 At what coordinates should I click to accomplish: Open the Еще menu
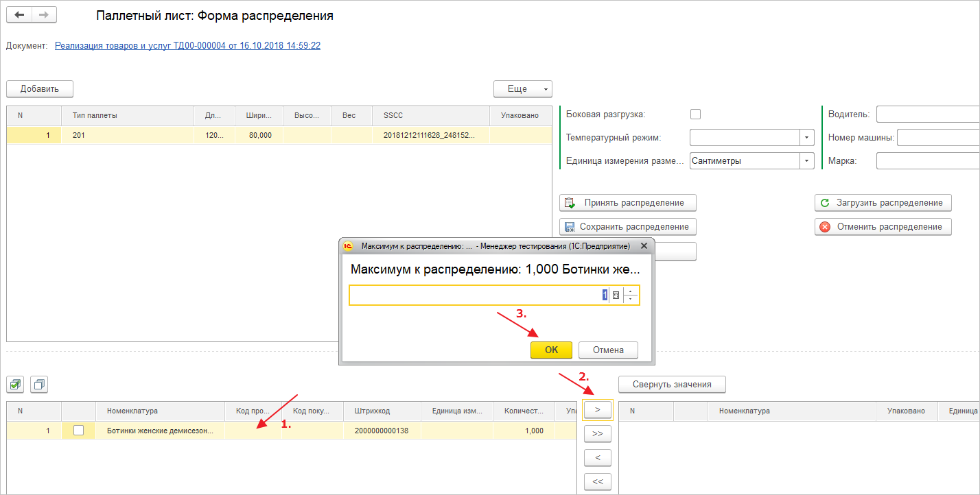[522, 89]
